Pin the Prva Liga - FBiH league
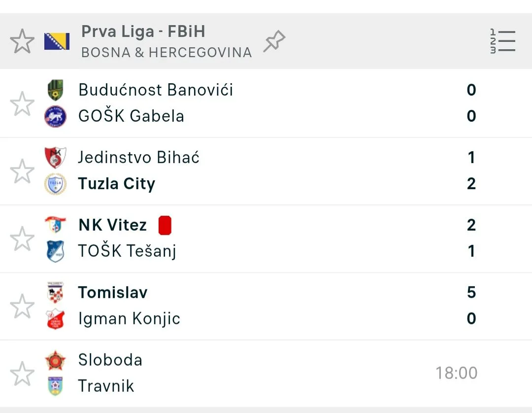This screenshot has height=413, width=532. click(274, 41)
